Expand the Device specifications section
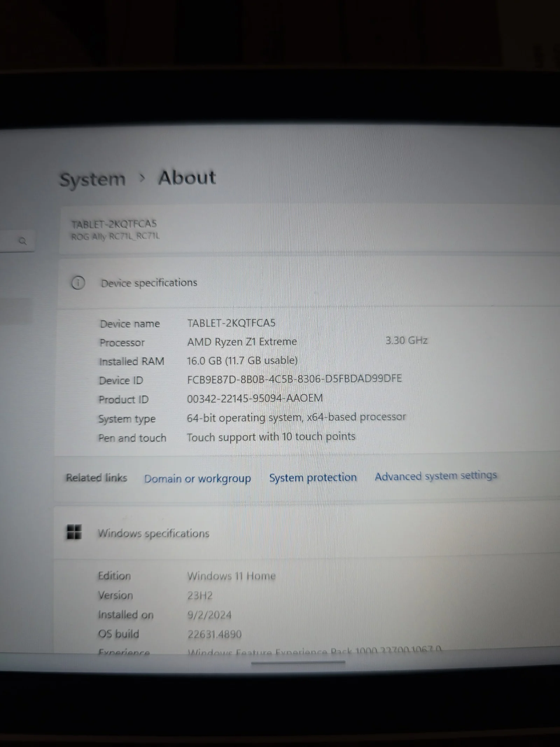The height and width of the screenshot is (747, 560). pyautogui.click(x=149, y=282)
